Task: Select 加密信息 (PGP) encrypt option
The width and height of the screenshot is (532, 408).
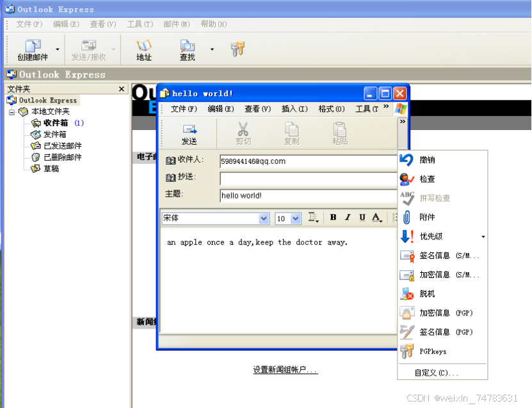Action: click(x=442, y=313)
